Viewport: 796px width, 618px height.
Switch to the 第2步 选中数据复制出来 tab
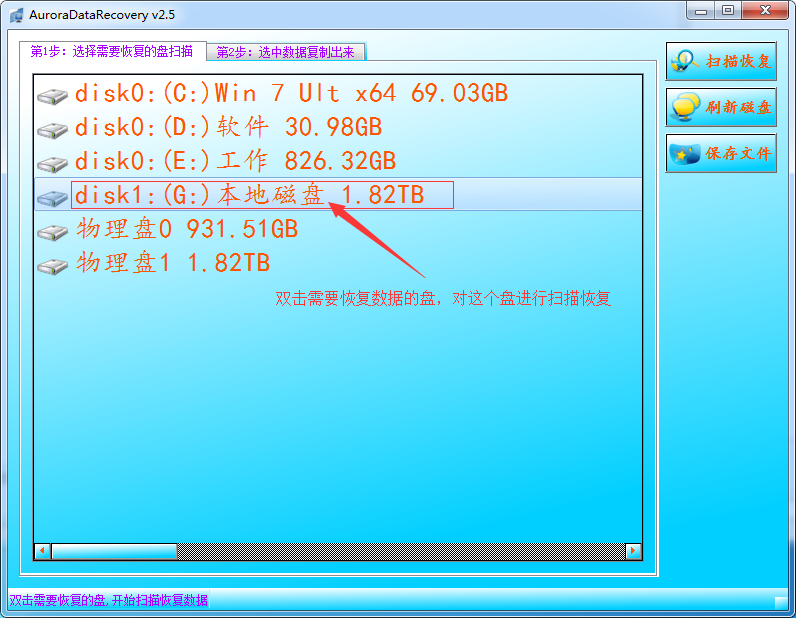286,52
